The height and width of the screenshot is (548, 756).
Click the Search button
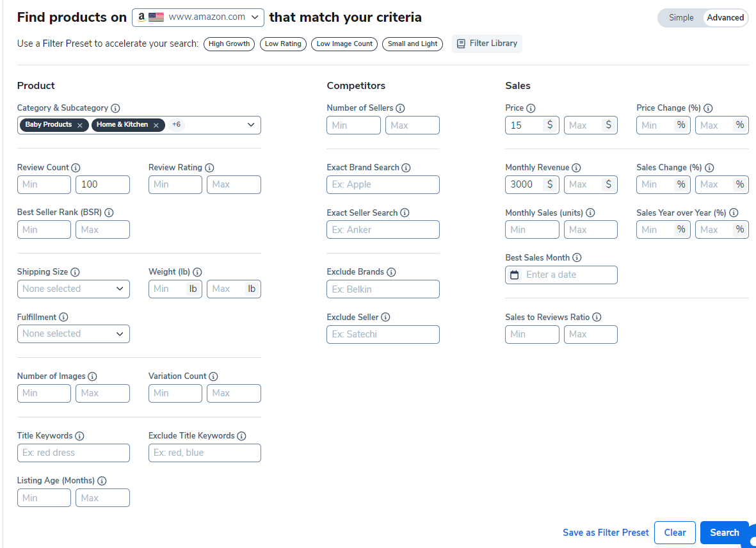(724, 533)
